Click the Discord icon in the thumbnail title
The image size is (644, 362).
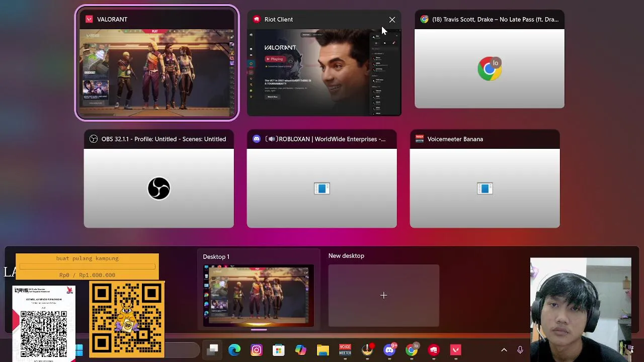tap(257, 139)
